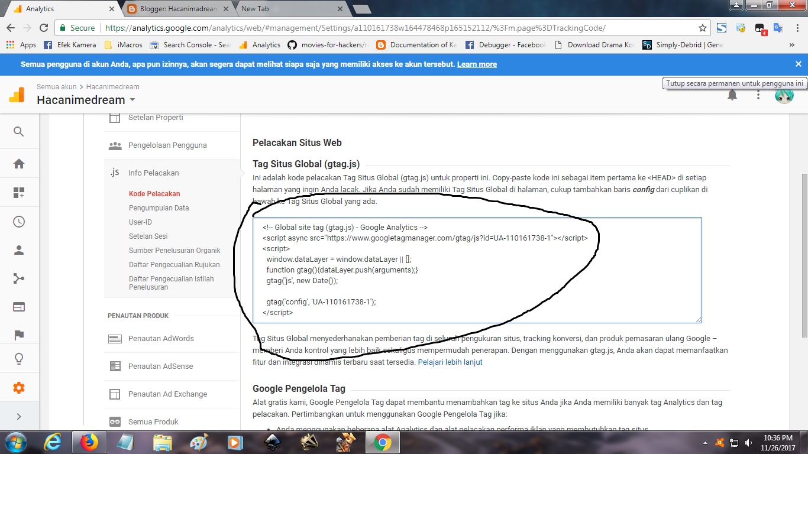Select User-ID submenu item
This screenshot has height=532, width=808.
[x=140, y=222]
